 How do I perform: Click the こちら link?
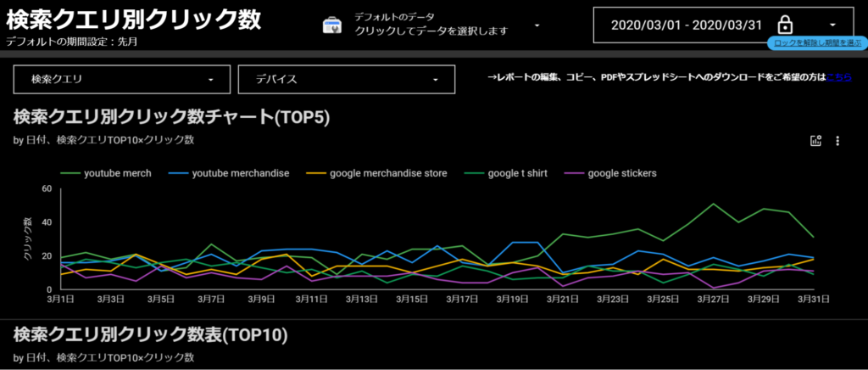(x=838, y=77)
